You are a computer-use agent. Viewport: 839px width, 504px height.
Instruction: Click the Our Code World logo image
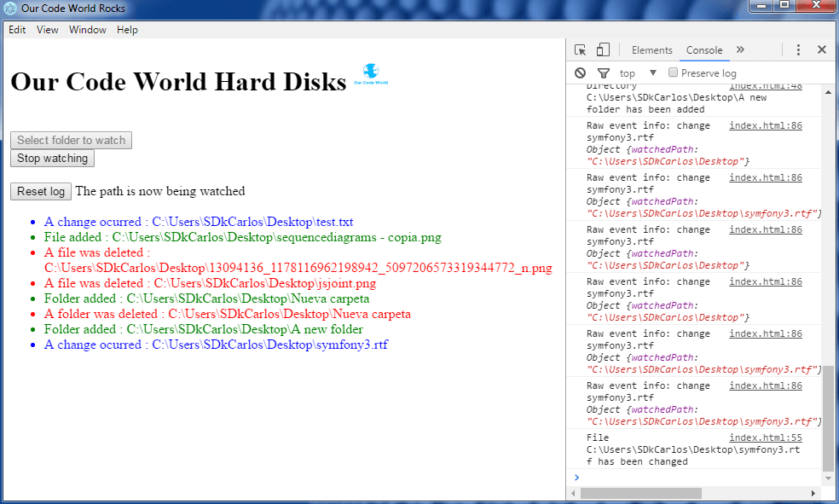[x=371, y=75]
